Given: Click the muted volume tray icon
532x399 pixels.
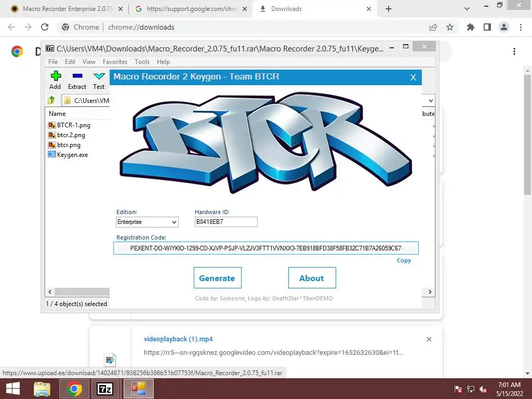Looking at the screenshot, I should (484, 389).
